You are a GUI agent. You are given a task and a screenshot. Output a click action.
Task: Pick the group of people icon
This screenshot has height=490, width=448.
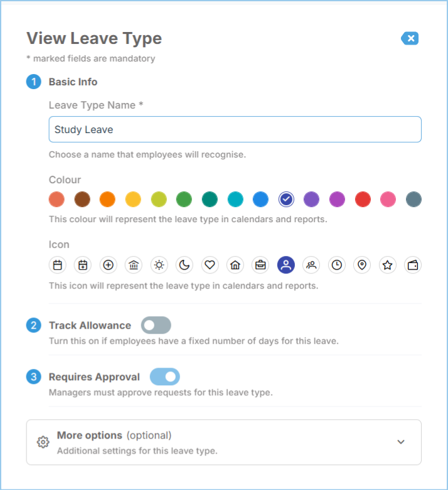click(311, 265)
